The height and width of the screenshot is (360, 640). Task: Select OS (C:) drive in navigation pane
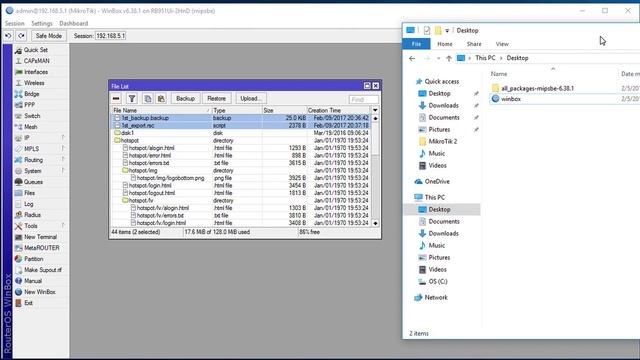438,282
